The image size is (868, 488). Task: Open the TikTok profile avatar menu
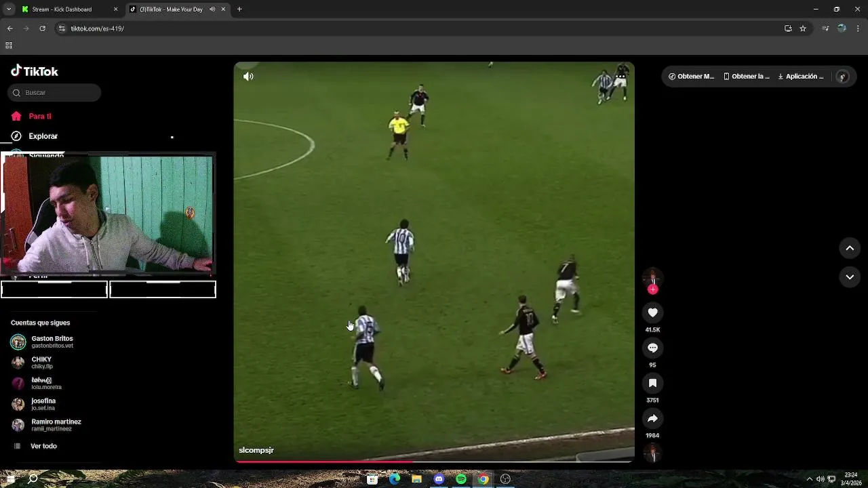[842, 77]
